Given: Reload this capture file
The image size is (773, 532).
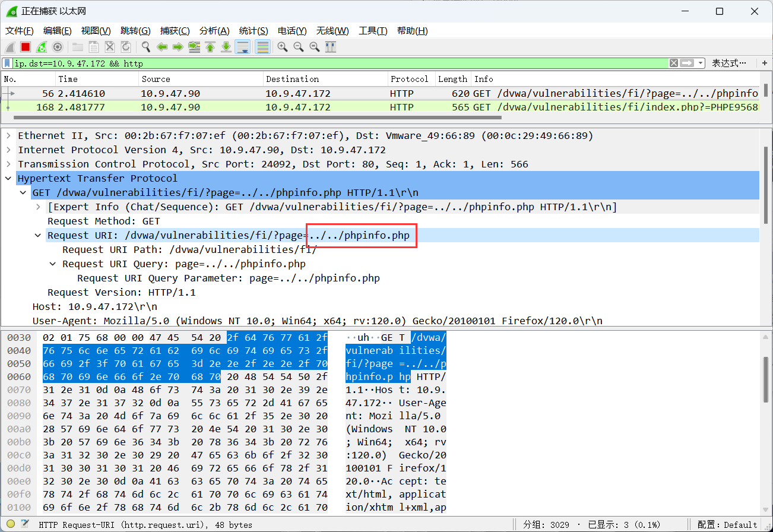Looking at the screenshot, I should pos(126,47).
